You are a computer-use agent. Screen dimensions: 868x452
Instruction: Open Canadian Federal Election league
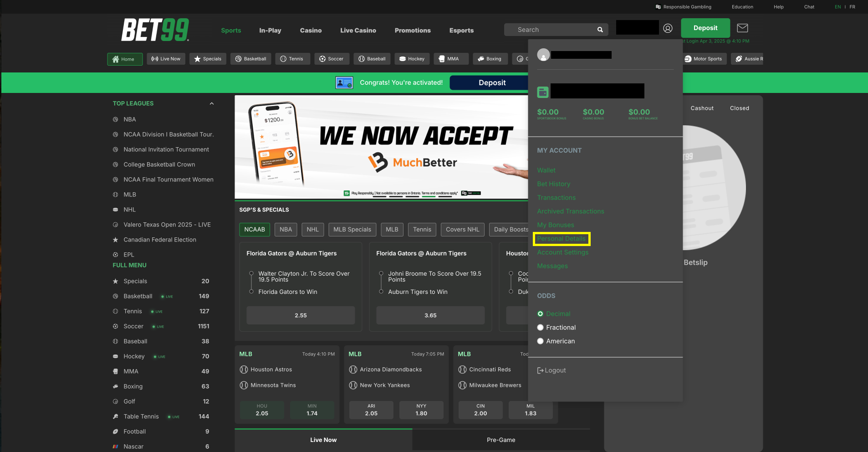(160, 240)
